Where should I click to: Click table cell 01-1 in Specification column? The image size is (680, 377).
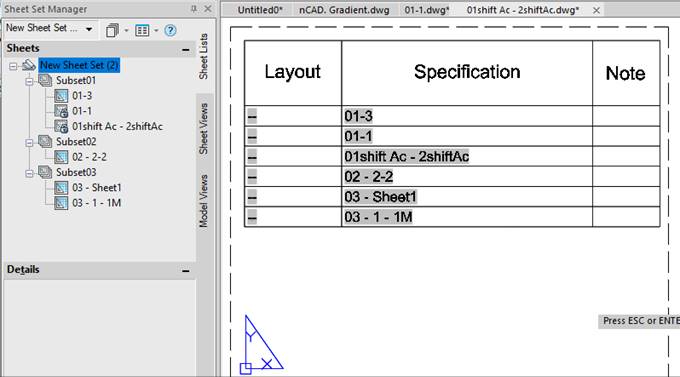point(467,136)
